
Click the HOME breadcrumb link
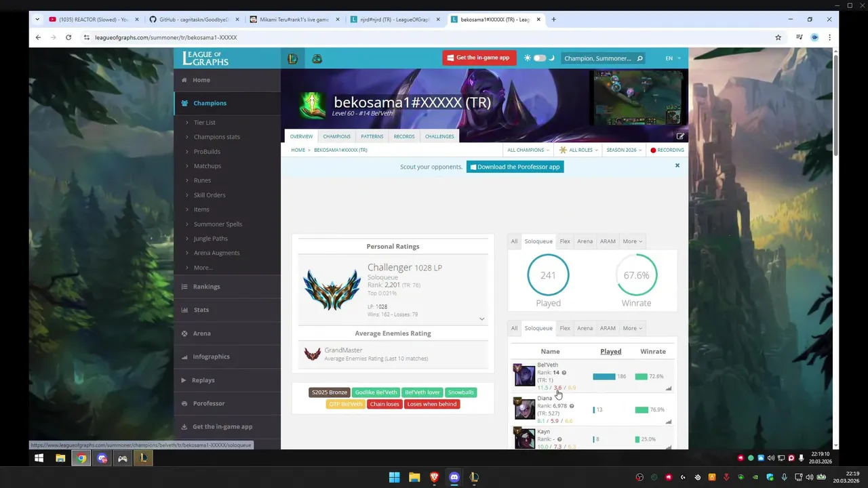tap(298, 150)
